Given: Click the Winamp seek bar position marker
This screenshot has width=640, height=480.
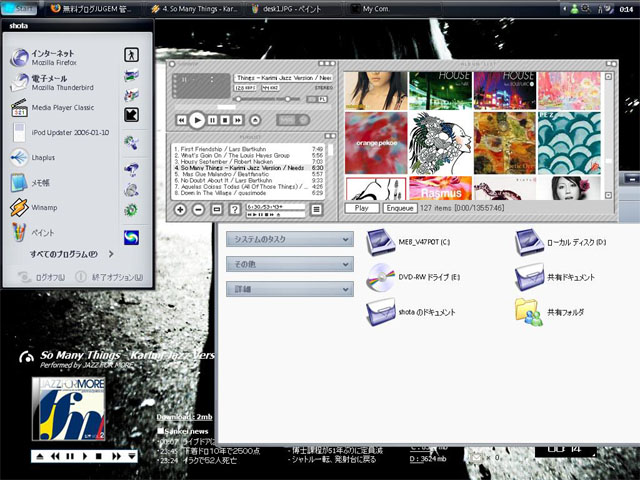Looking at the screenshot, I should 226,107.
